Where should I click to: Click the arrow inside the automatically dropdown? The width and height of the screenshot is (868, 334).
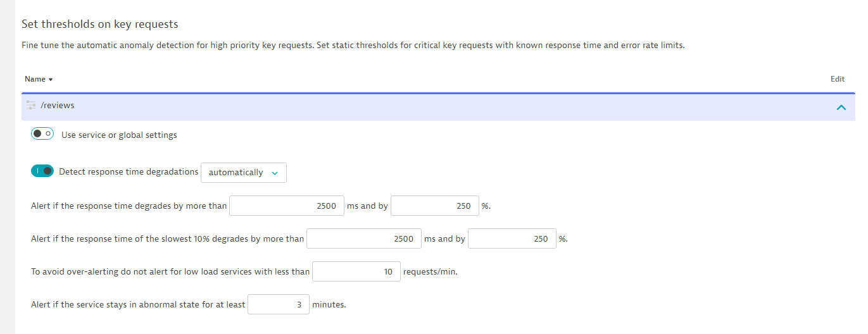pyautogui.click(x=275, y=173)
